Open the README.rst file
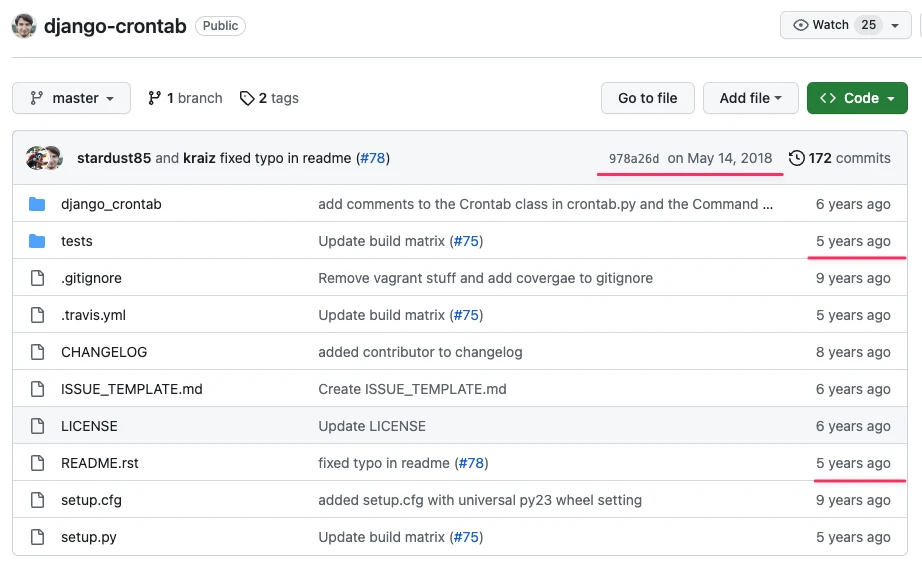Screen dimensions: 922x561 coord(99,463)
